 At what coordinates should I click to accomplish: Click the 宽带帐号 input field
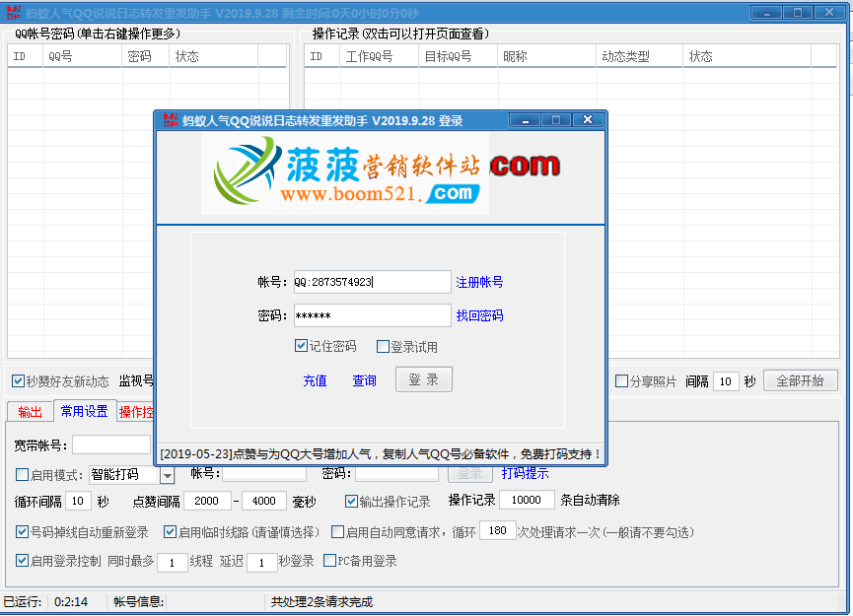tap(111, 445)
